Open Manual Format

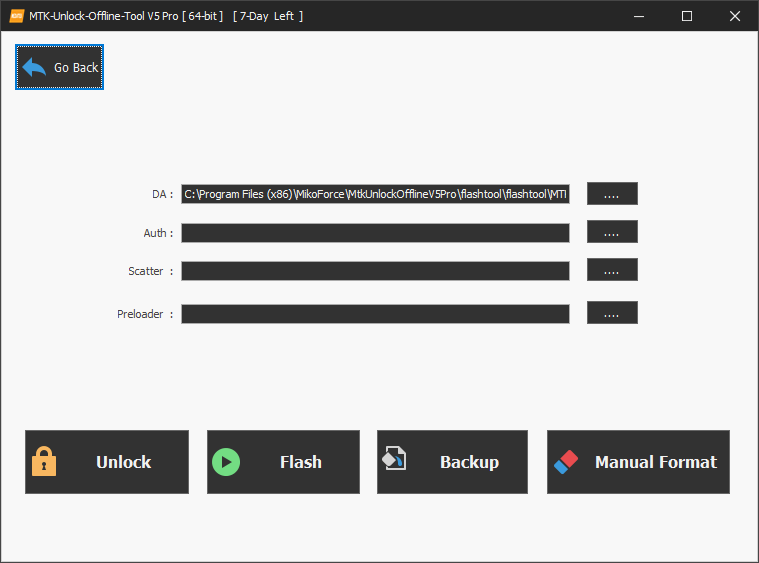[x=638, y=462]
